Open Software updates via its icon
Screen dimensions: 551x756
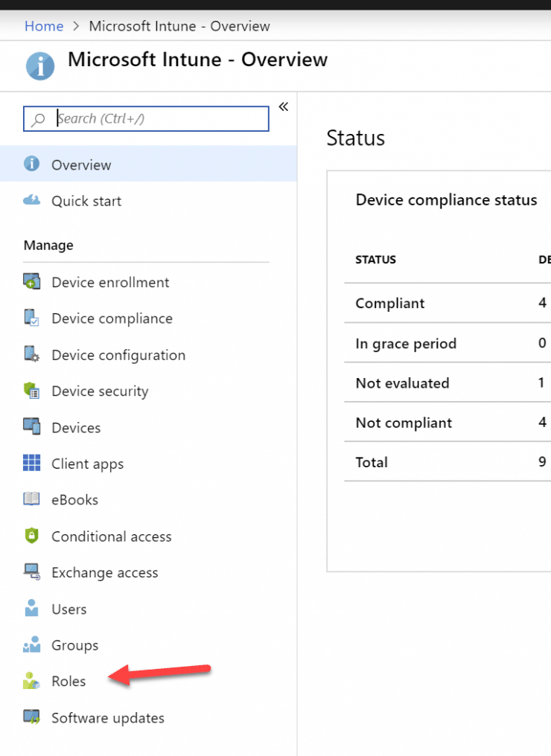(33, 717)
